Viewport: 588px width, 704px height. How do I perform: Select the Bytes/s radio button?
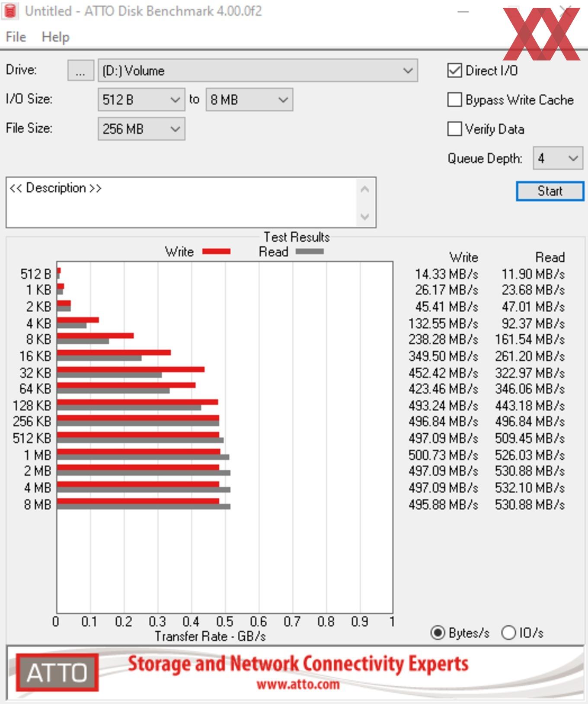click(438, 633)
